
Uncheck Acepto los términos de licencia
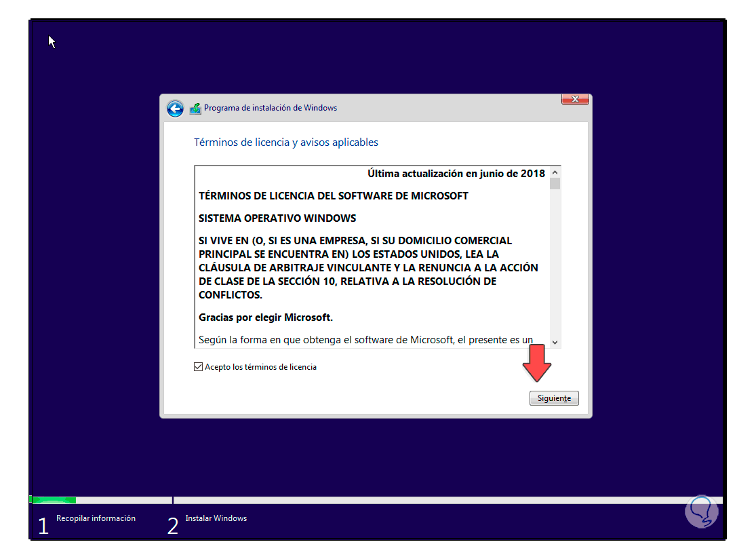[198, 366]
